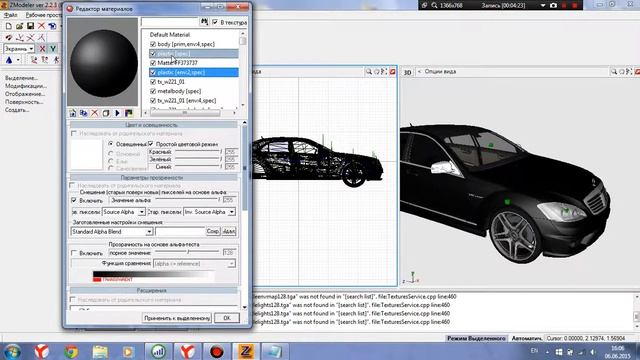Open the 'Создать...' command group
This screenshot has height=360, width=640.
[x=17, y=110]
